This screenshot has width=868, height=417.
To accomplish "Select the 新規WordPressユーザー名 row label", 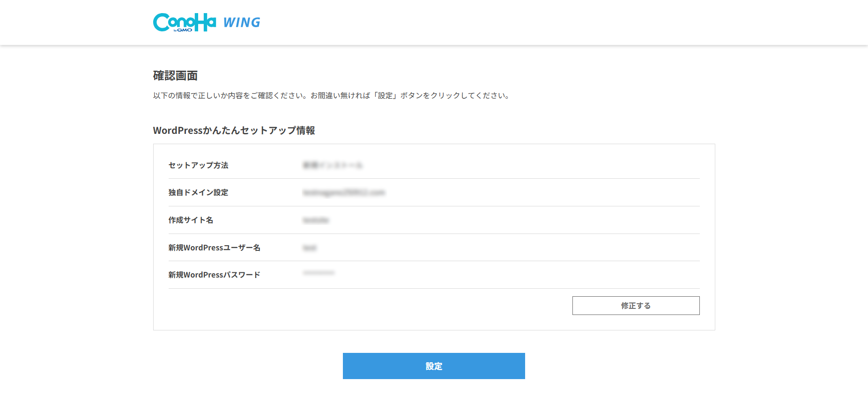I will pos(214,248).
